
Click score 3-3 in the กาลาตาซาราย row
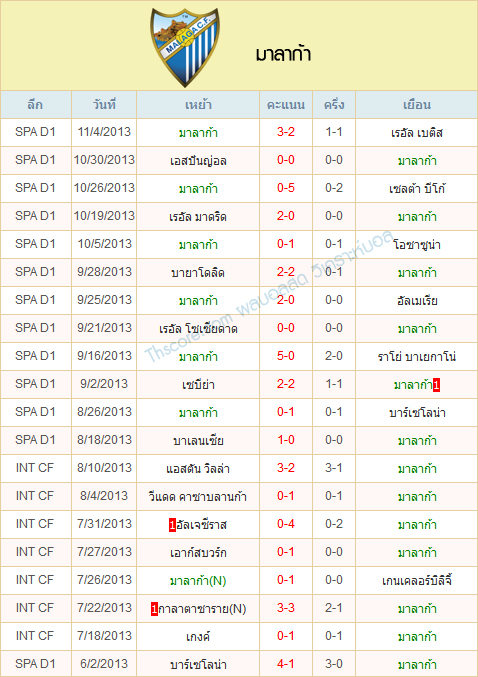tap(286, 608)
